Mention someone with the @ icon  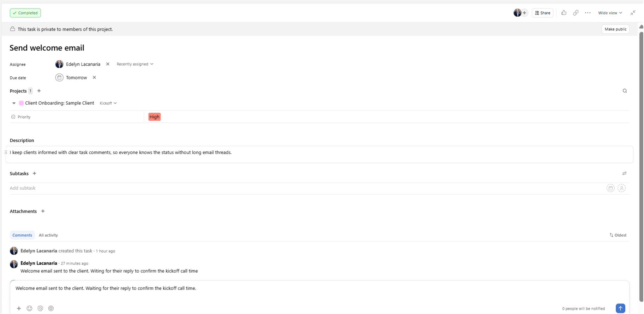40,308
